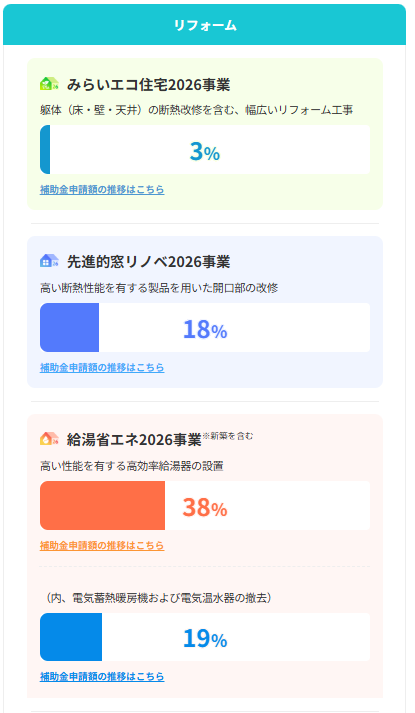Open みらいエコ住宅 補助金申請額の推移はこちら link

click(102, 190)
